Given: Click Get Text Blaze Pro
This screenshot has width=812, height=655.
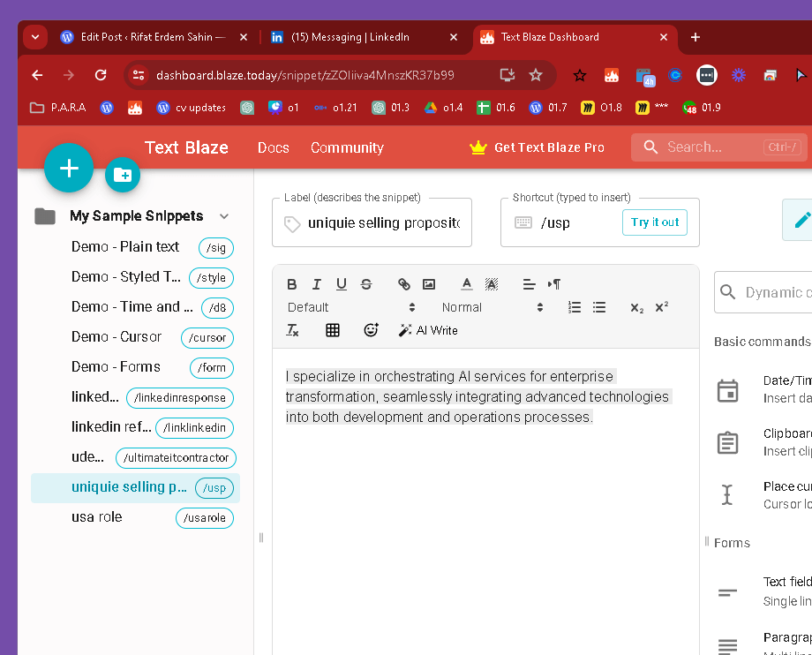Looking at the screenshot, I should coord(537,147).
